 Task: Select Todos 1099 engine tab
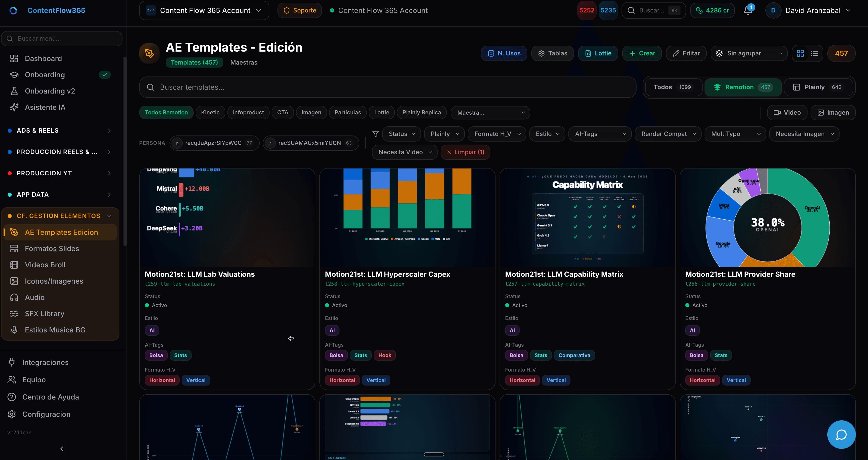coord(673,87)
